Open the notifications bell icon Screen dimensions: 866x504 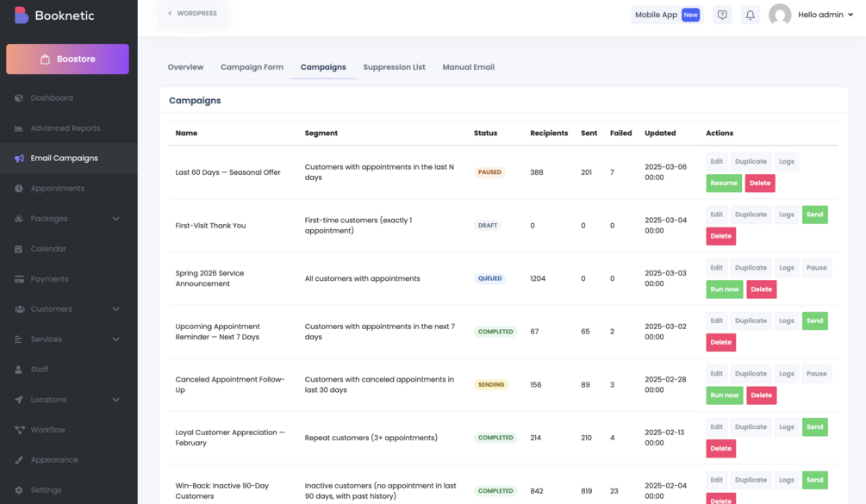750,15
